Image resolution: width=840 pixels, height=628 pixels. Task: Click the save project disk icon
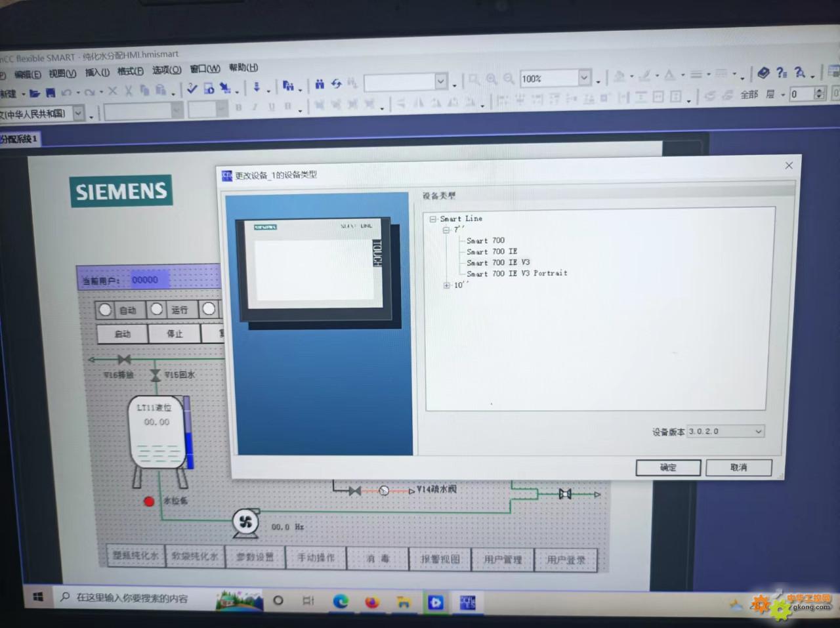[x=50, y=93]
